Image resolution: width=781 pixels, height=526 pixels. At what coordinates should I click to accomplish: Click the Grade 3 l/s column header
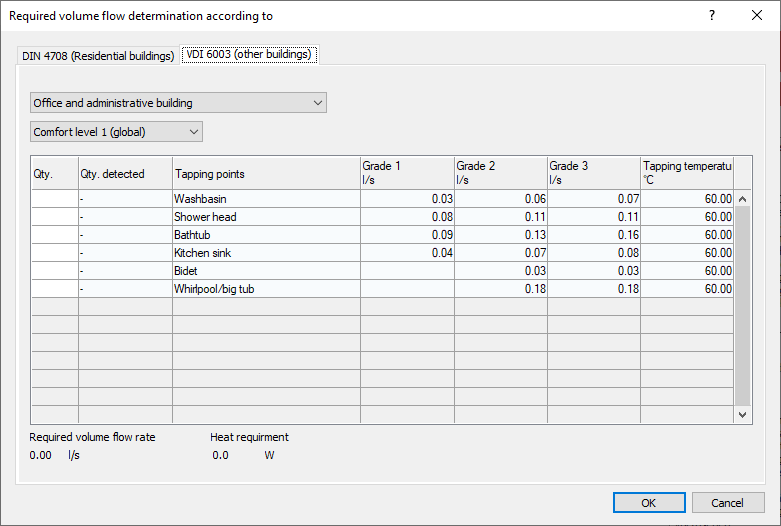[594, 173]
